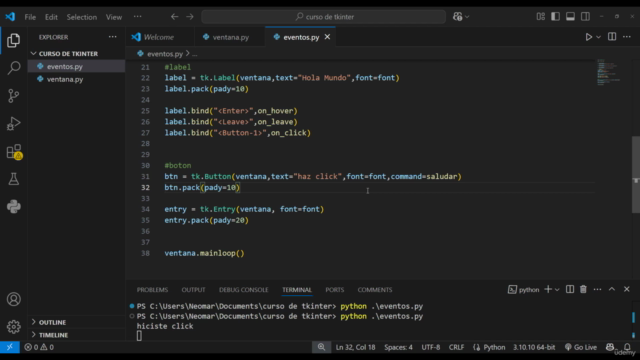
Task: Go forward with the right arrow
Action: pyautogui.click(x=190, y=17)
